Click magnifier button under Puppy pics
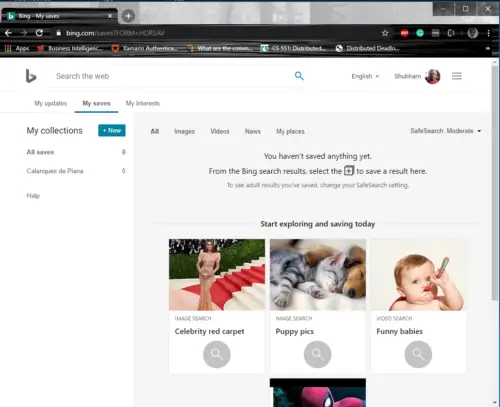Screen dimensions: 500x407 [x=317, y=354]
